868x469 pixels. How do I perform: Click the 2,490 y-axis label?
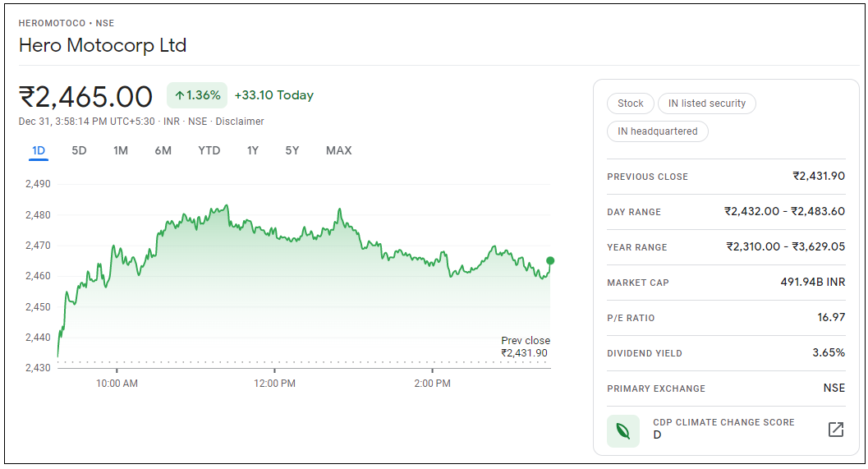pyautogui.click(x=38, y=184)
